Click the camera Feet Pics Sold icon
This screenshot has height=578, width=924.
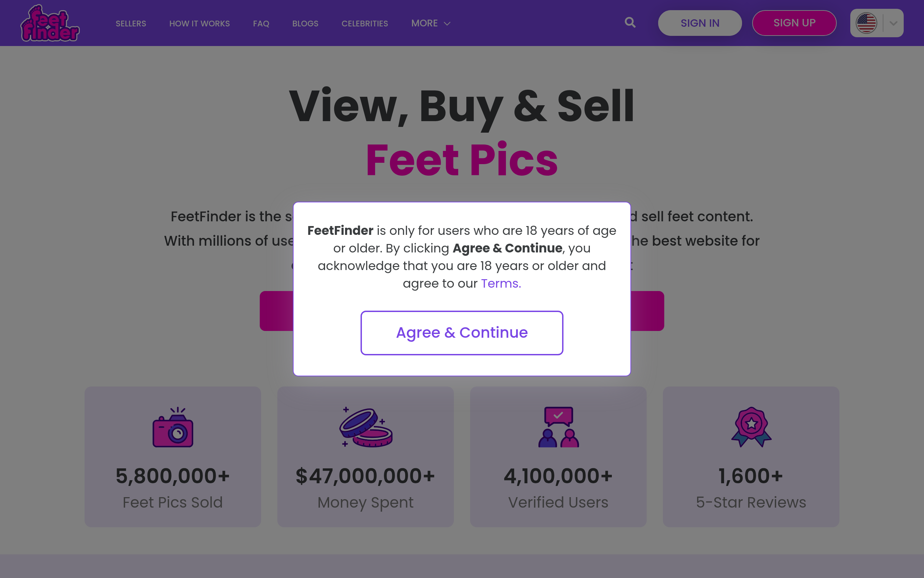172,427
